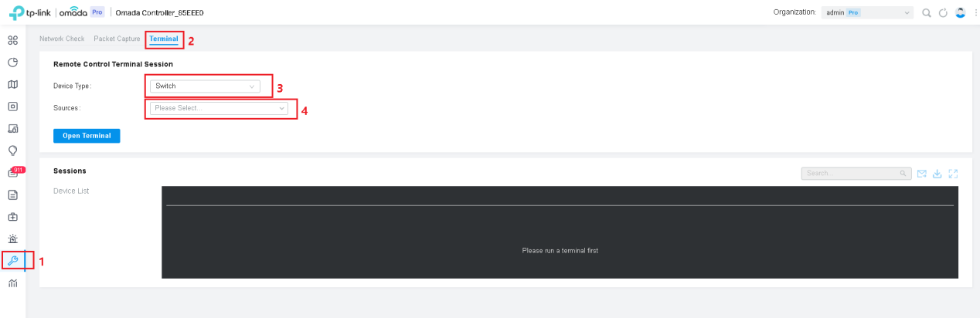Image resolution: width=980 pixels, height=318 pixels.
Task: Expand the Sources Please Select dropdown
Action: (219, 108)
